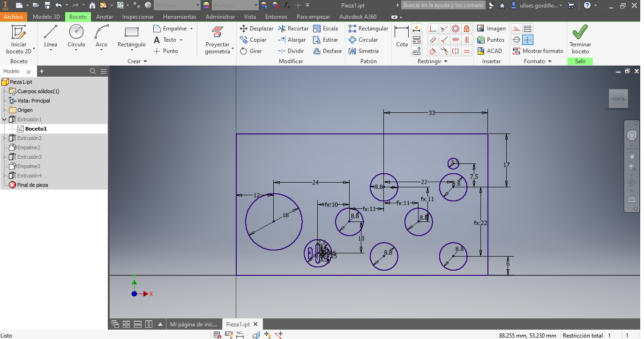This screenshot has height=339, width=644.
Task: Choose the Estirar stretch tool
Action: pyautogui.click(x=325, y=40)
